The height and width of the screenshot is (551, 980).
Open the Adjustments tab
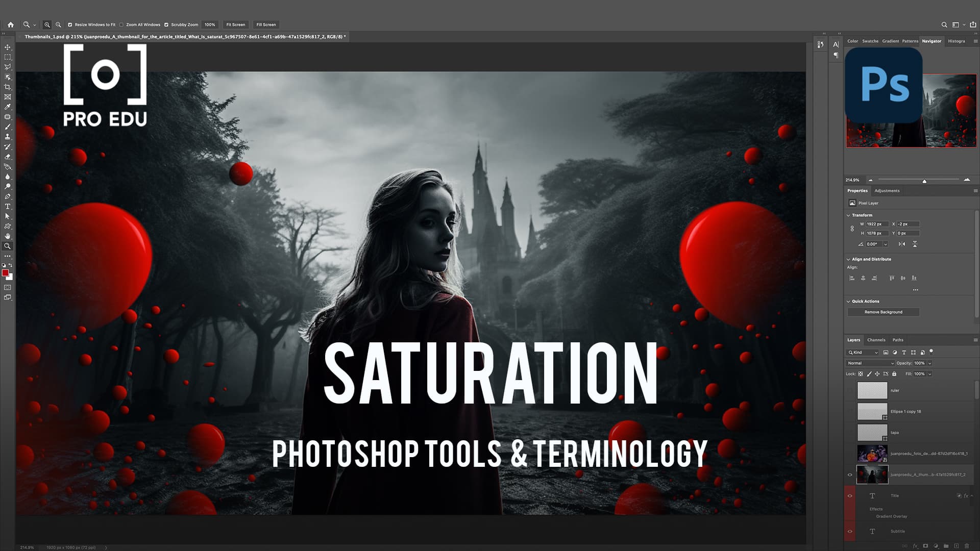pyautogui.click(x=887, y=190)
